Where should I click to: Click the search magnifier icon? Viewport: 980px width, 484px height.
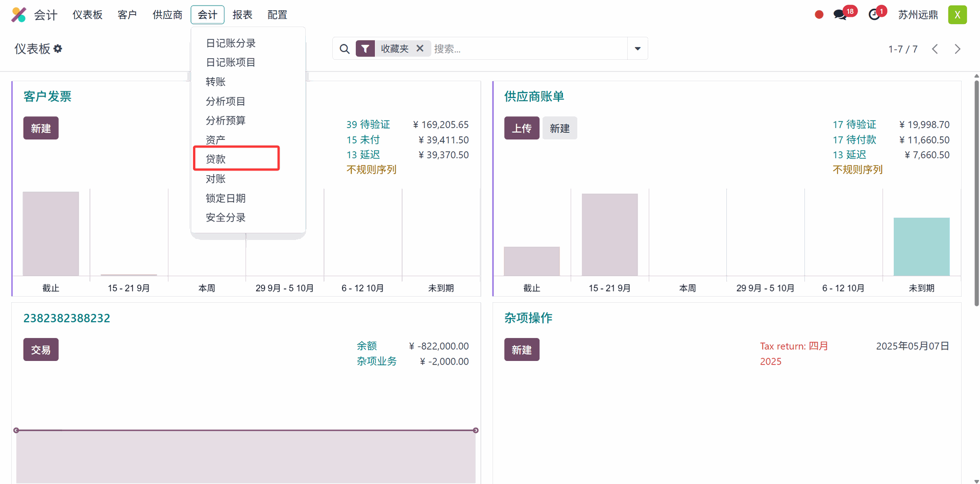pyautogui.click(x=345, y=49)
